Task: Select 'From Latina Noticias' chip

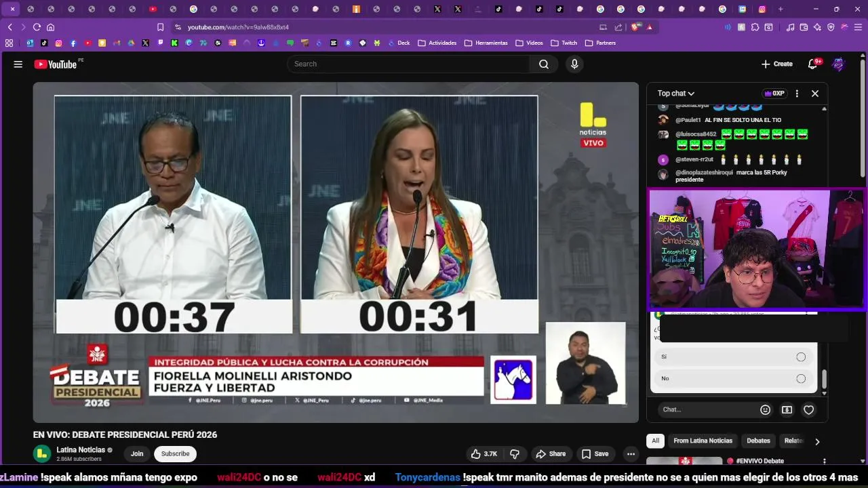Action: [x=703, y=441]
